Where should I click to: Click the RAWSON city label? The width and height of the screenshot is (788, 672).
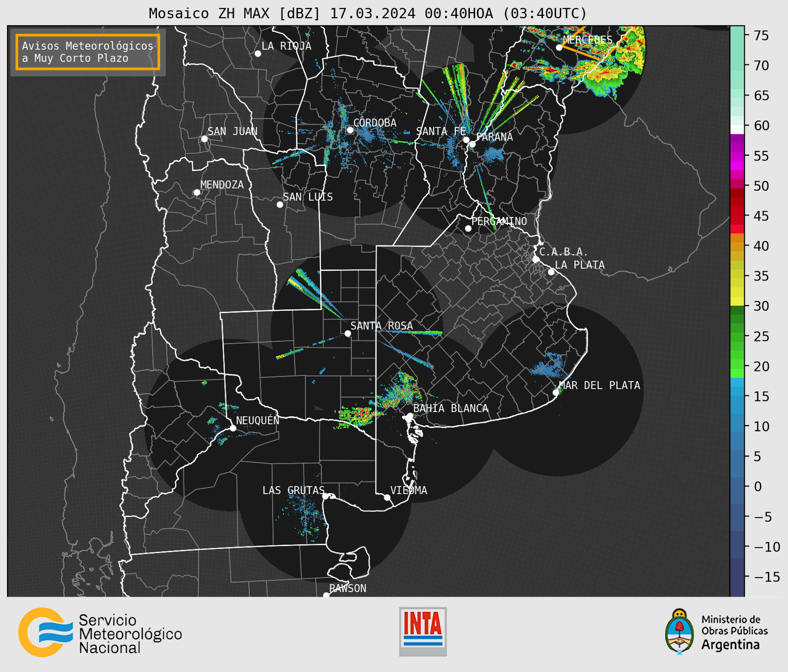click(348, 588)
